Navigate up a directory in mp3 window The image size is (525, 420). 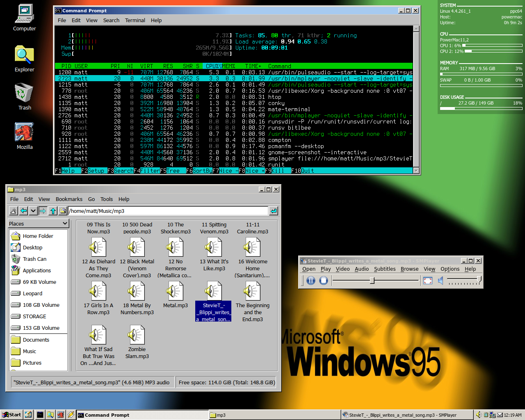pyautogui.click(x=54, y=210)
